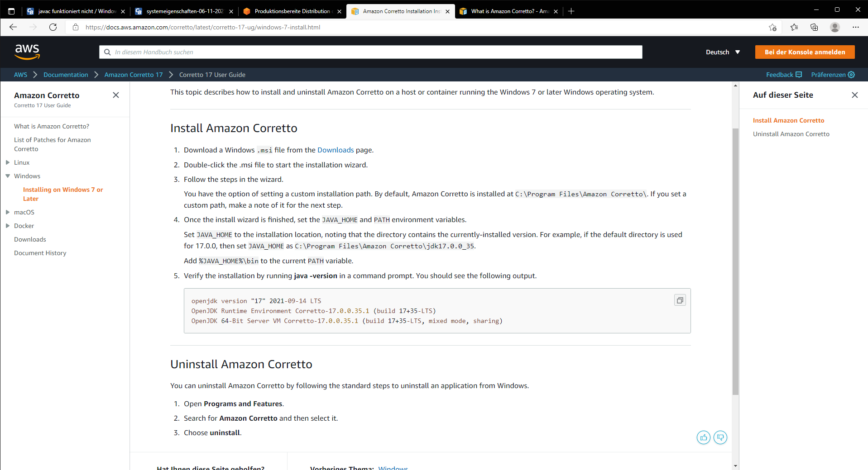Switch to systemeigenschaften-06-11-202 tab
This screenshot has width=868, height=470.
(x=183, y=11)
